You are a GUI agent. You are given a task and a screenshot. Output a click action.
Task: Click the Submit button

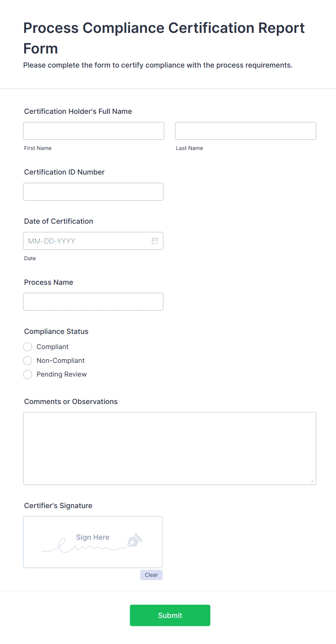point(170,615)
